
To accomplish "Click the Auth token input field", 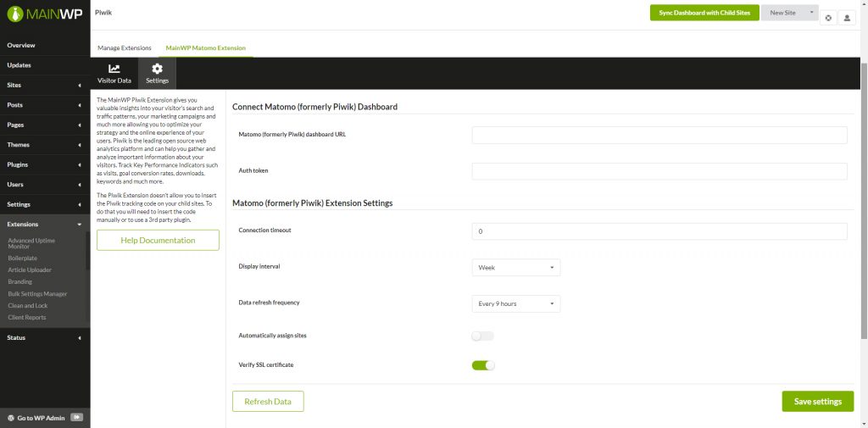I will click(x=659, y=171).
